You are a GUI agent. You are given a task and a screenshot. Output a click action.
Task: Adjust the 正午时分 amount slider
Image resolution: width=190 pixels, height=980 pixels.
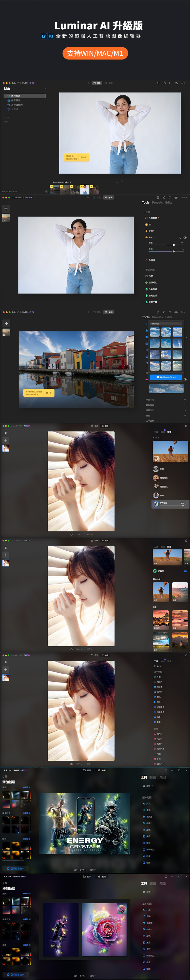tap(171, 506)
